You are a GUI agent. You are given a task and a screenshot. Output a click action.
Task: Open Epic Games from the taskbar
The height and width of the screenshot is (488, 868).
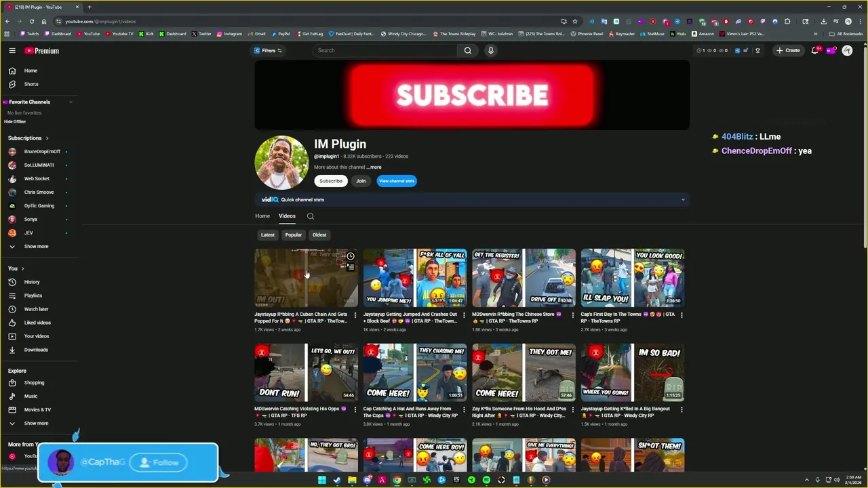[x=456, y=480]
